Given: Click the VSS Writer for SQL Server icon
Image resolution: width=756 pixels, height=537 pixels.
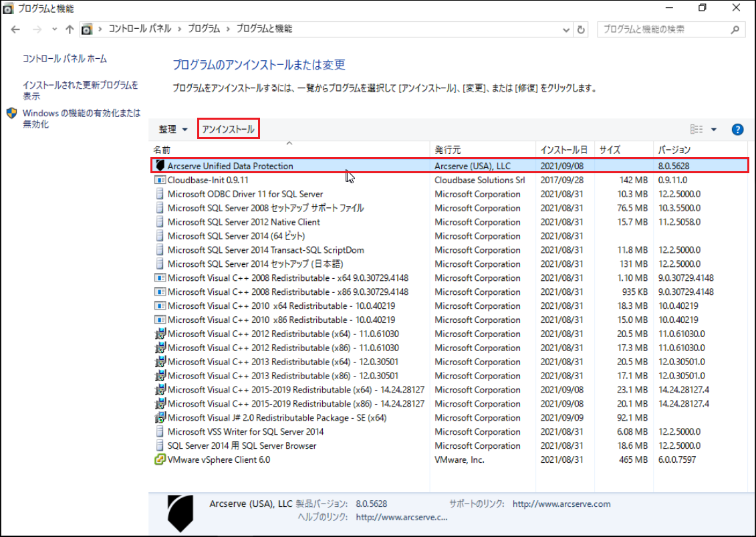Looking at the screenshot, I should coord(160,432).
